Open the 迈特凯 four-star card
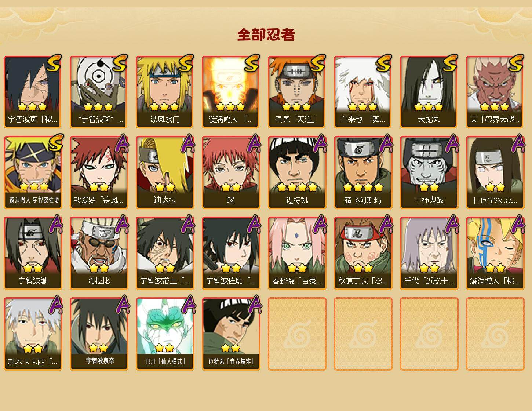Screen dimensions: 532x411 coord(297,172)
